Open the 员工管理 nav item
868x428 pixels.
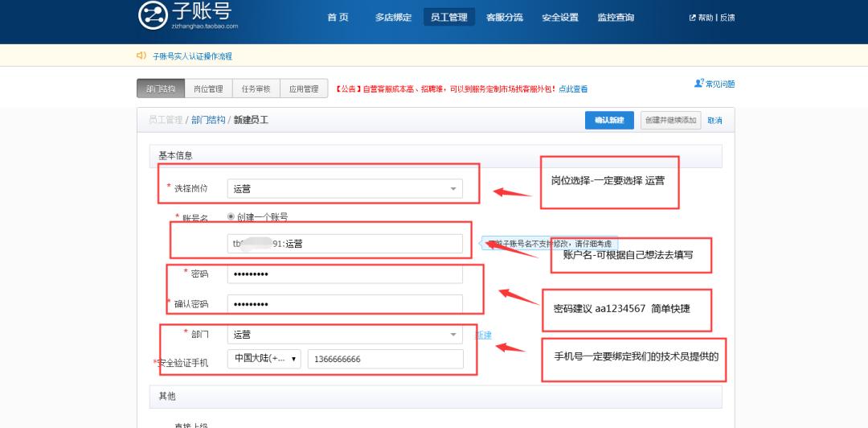tap(449, 17)
